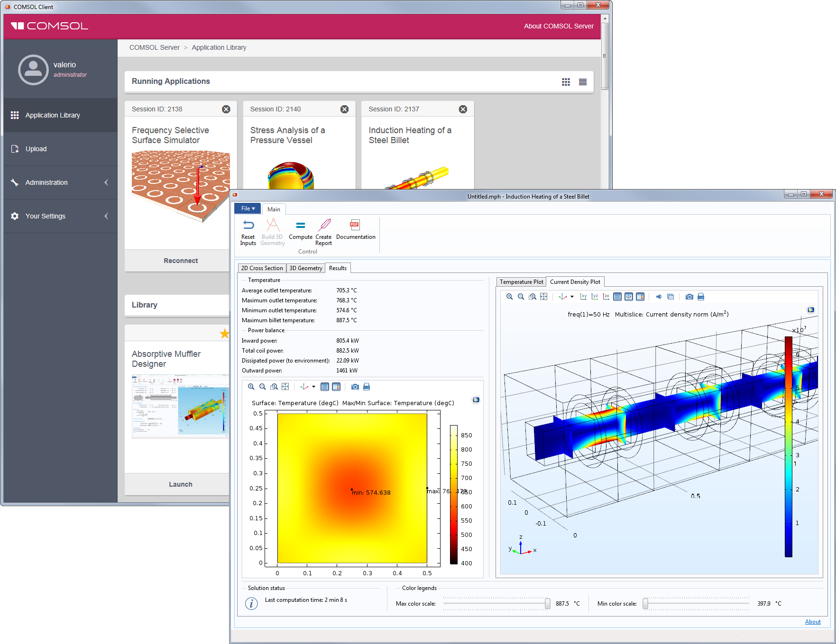Close session 2140 Stress Analysis
This screenshot has width=836, height=644.
[x=345, y=109]
